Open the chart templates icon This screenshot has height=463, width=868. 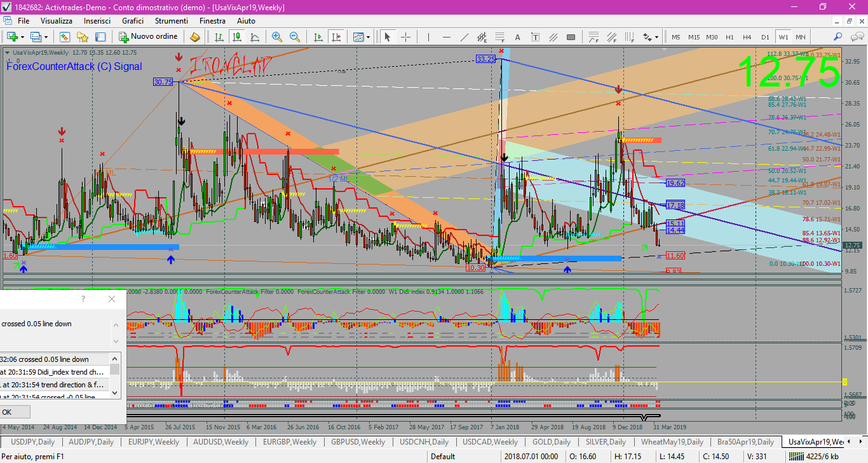(358, 37)
